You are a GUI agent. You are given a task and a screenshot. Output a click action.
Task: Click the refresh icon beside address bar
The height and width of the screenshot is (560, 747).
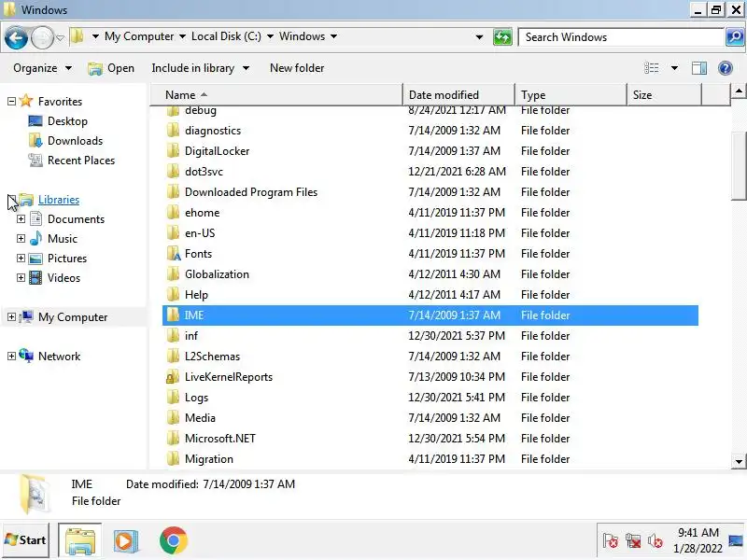coord(502,37)
